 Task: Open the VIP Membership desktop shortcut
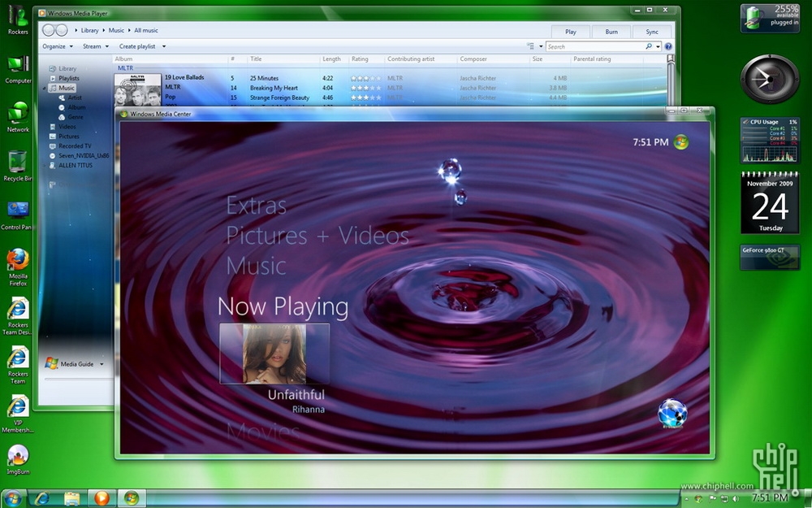(18, 413)
